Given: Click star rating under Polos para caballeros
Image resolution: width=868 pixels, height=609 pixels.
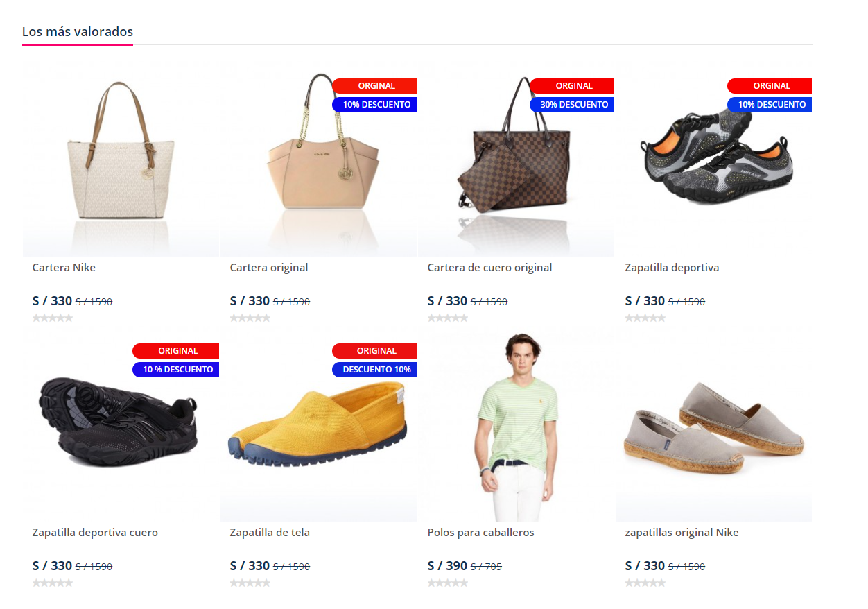Looking at the screenshot, I should 448,583.
